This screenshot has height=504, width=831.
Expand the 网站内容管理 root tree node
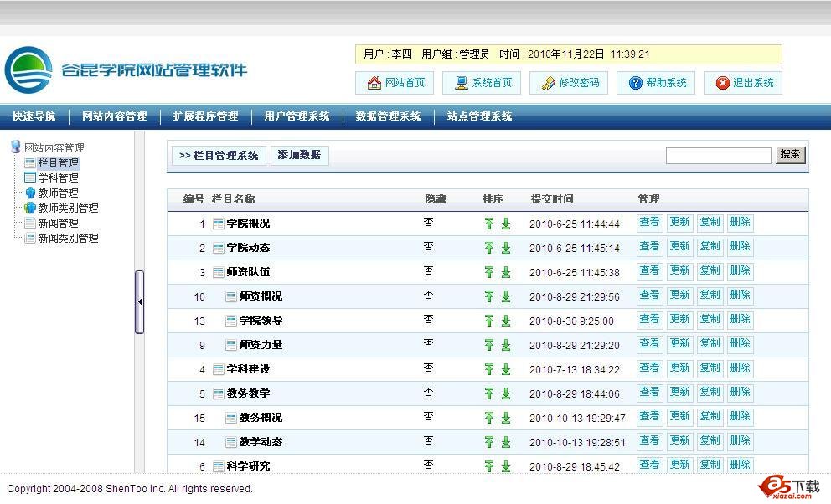coord(54,148)
